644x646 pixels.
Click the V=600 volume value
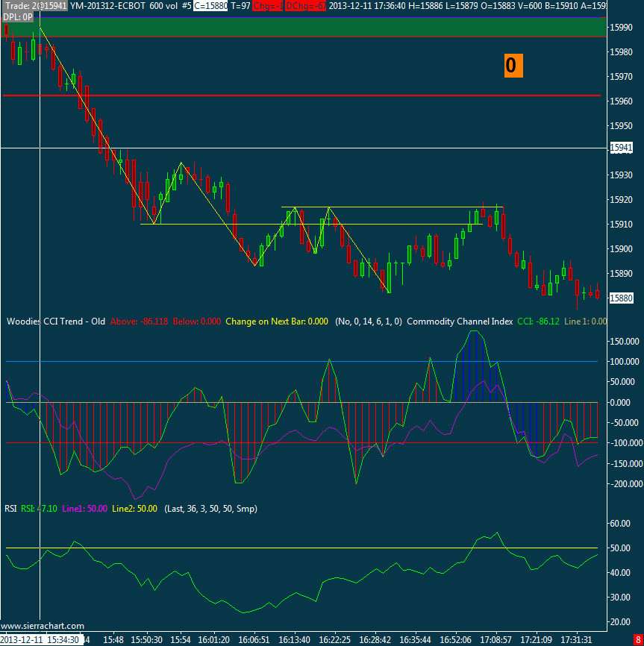point(530,6)
